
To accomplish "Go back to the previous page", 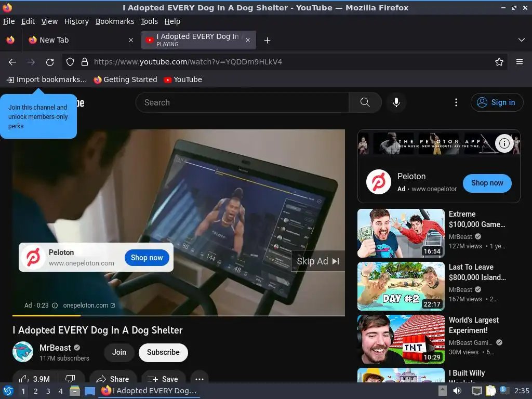I will [12, 62].
